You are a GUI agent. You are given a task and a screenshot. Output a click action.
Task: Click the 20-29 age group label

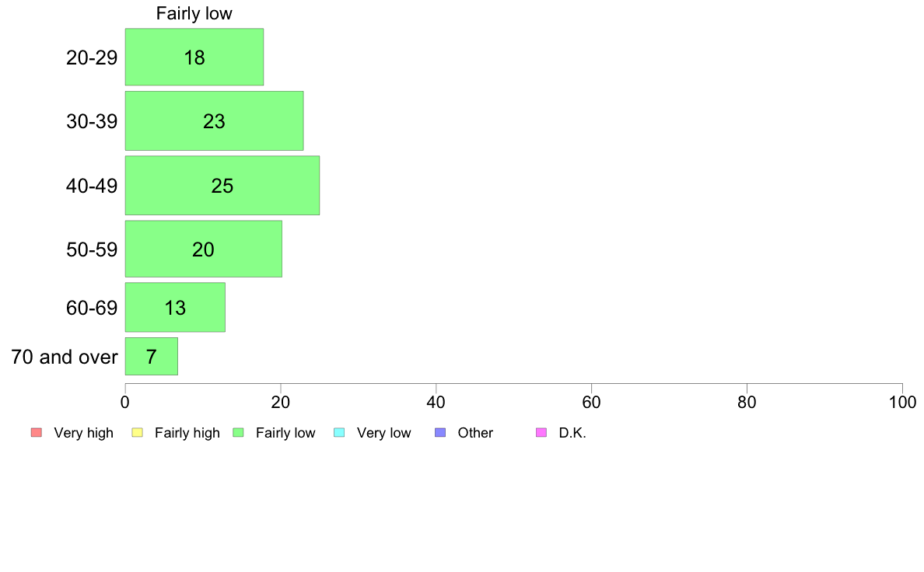tap(92, 58)
